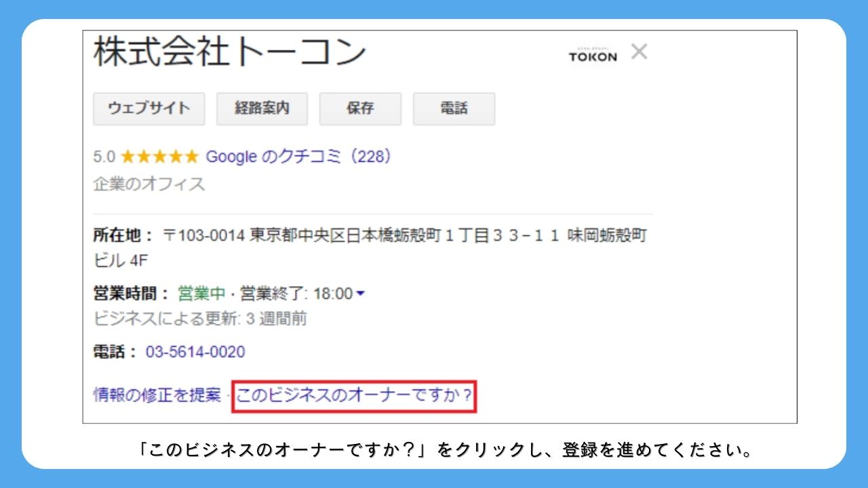Screen dimensions: 868x488
Task: Click the 〒103-0014 postal address text
Action: 404,236
